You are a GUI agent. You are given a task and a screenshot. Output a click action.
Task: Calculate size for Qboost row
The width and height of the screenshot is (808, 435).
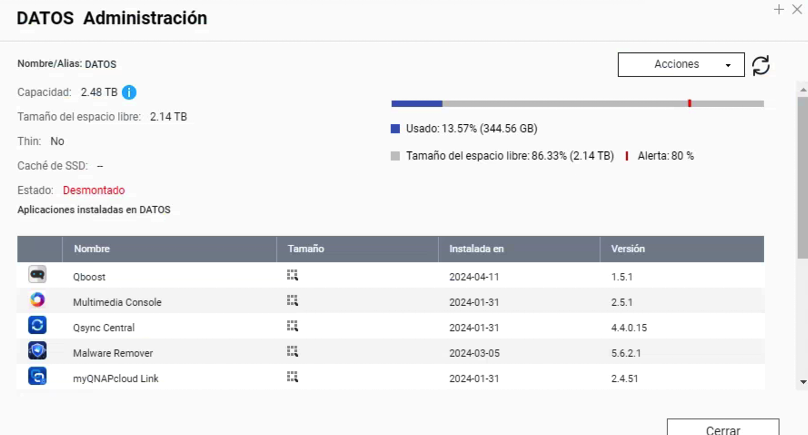tap(293, 275)
